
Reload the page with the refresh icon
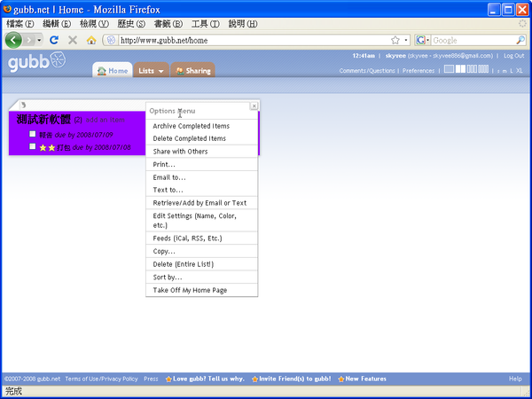point(54,40)
